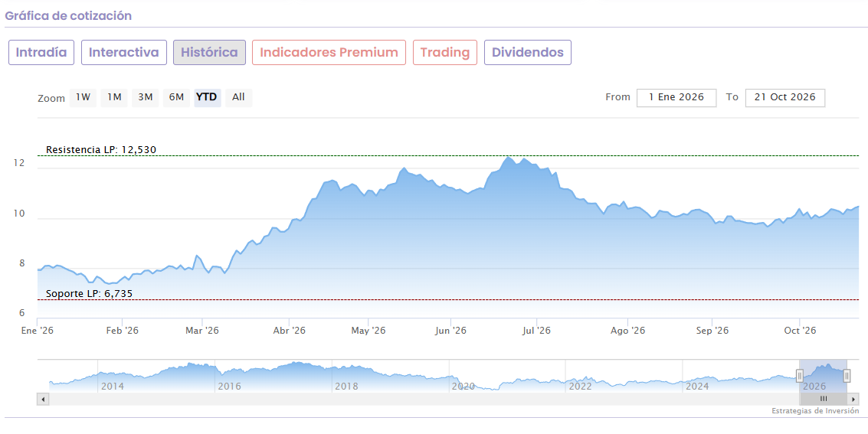
Task: Open Indicadores Premium tab
Action: tap(329, 53)
